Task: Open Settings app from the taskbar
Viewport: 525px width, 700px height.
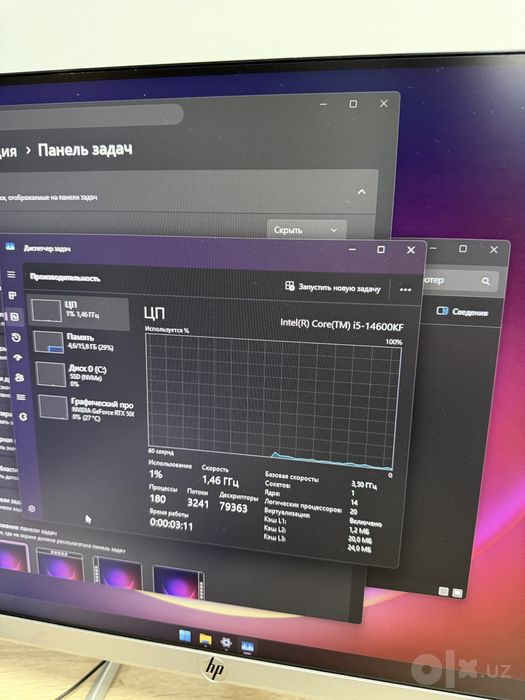Action: [x=226, y=642]
